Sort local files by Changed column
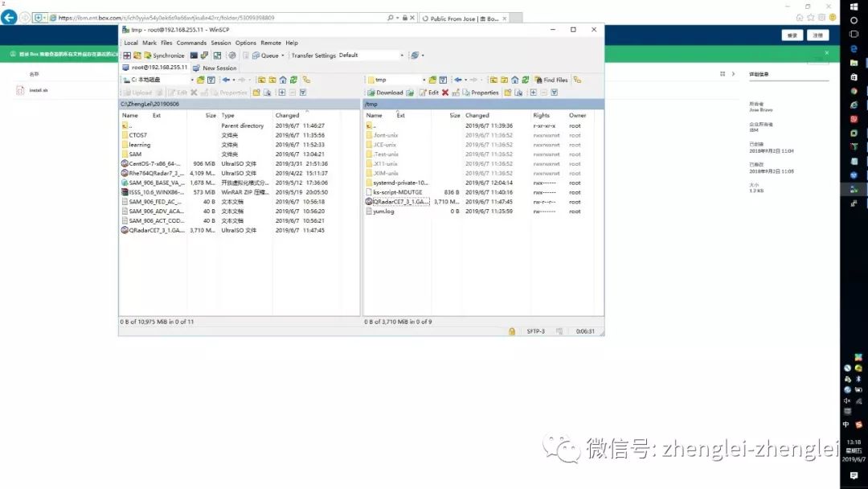 pyautogui.click(x=287, y=115)
